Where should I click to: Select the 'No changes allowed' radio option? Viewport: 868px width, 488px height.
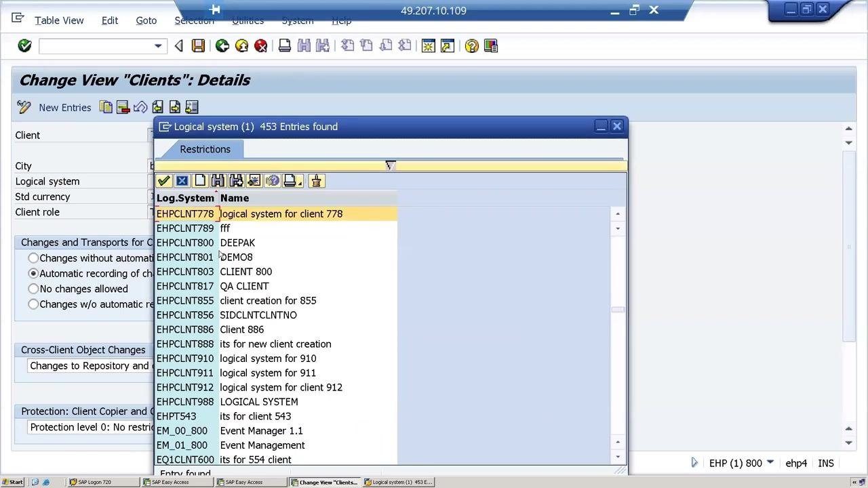pos(33,289)
